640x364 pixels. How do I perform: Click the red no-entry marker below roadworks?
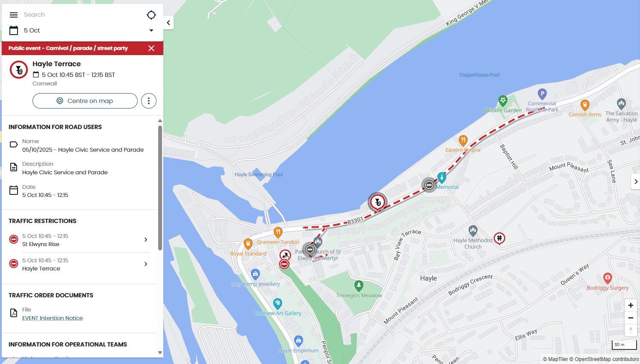click(x=284, y=264)
